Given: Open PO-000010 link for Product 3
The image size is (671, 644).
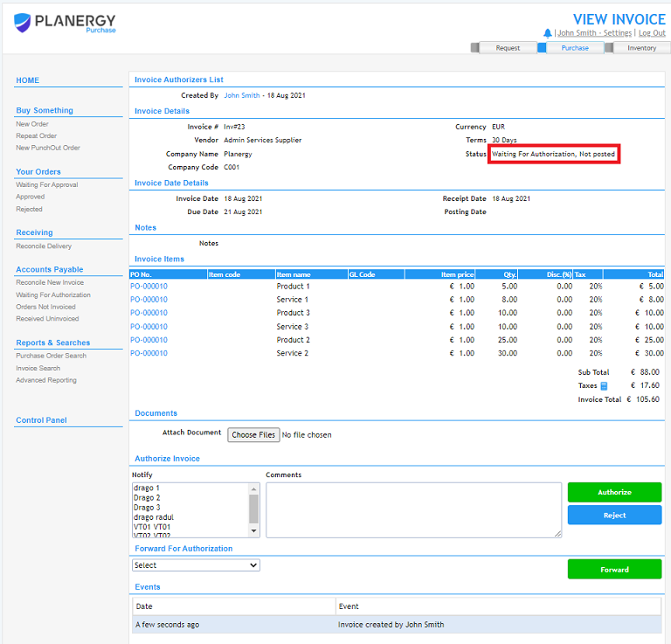Looking at the screenshot, I should pos(149,313).
